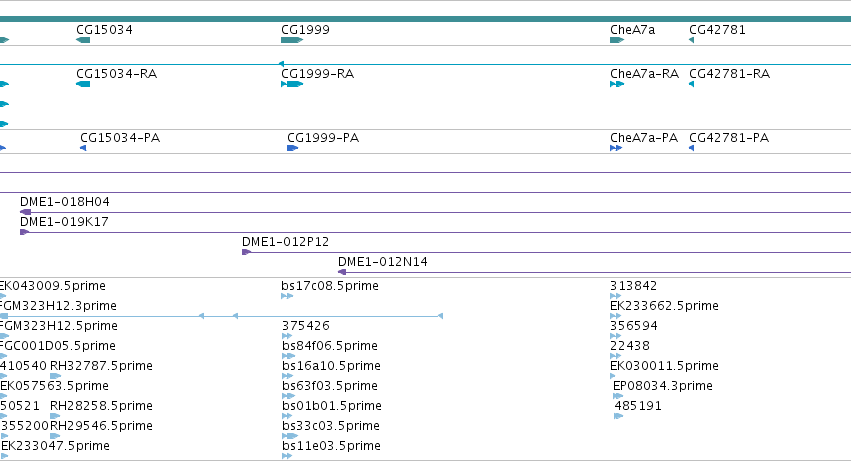Click the CG1999-PA protein glyph
Image resolution: width=851 pixels, height=461 pixels.
[x=293, y=148]
